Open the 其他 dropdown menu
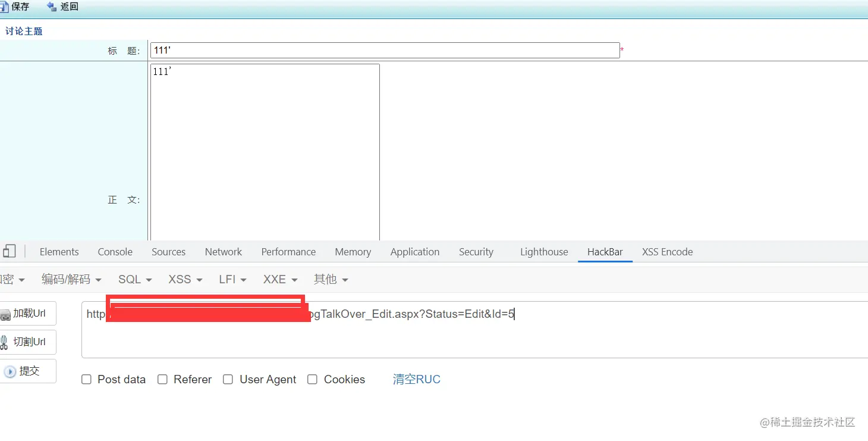Image resolution: width=868 pixels, height=441 pixels. tap(331, 279)
